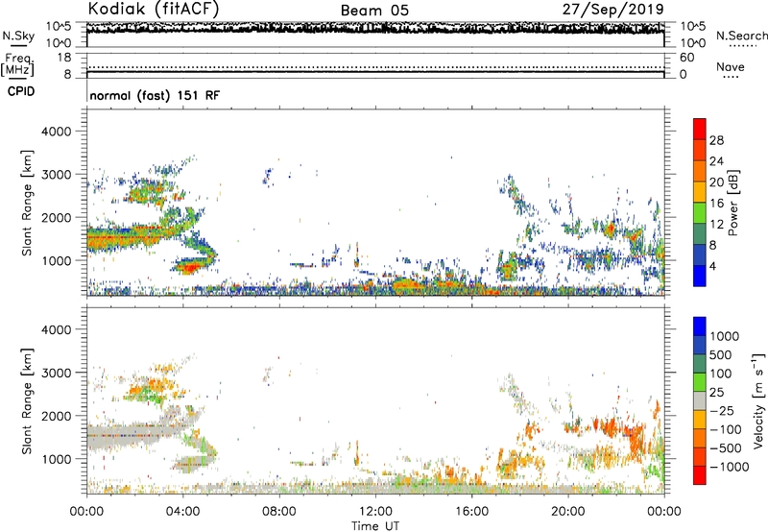This screenshot has width=768, height=532.
Task: Click the '4' power colorbar tick
Action: pos(712,266)
